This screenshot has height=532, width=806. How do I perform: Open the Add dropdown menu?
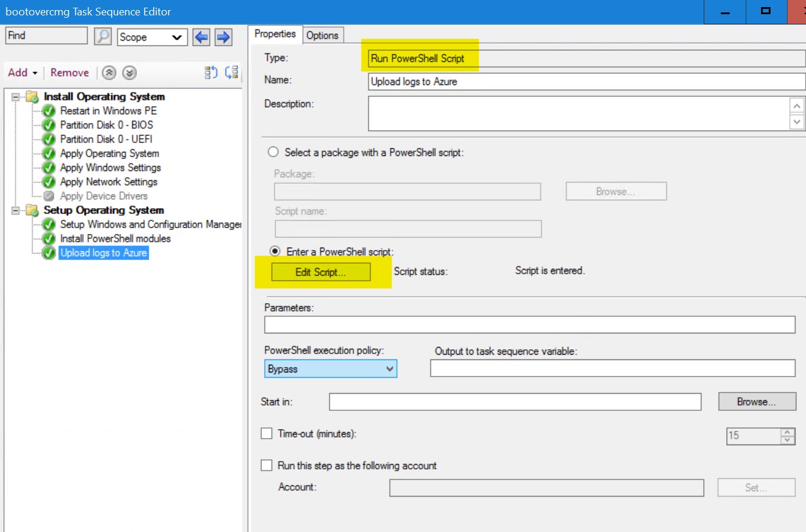click(x=22, y=73)
